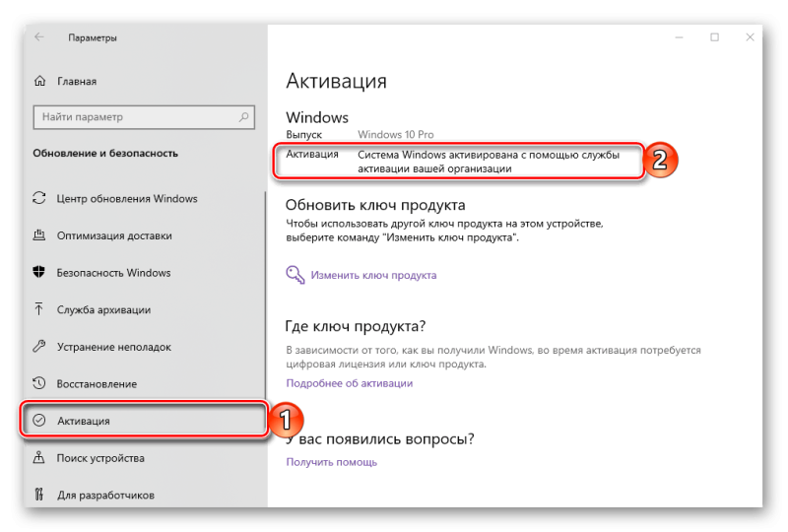Click the Активация page title

(336, 81)
